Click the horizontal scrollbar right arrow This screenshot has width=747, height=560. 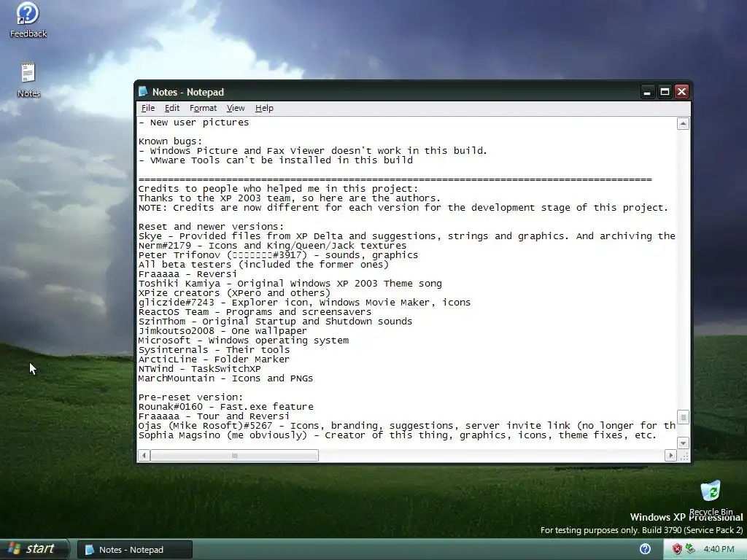click(670, 456)
